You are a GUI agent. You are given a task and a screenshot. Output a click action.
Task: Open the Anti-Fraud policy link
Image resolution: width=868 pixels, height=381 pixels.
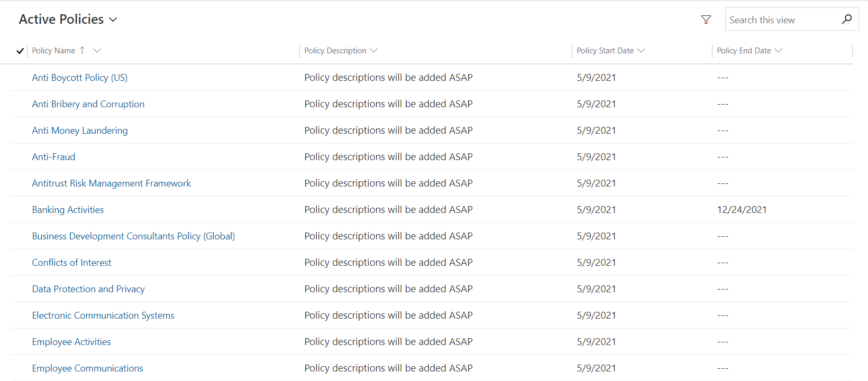53,157
